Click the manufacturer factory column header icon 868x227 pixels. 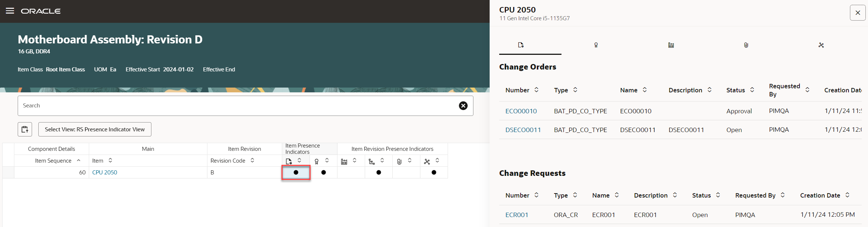pyautogui.click(x=344, y=161)
